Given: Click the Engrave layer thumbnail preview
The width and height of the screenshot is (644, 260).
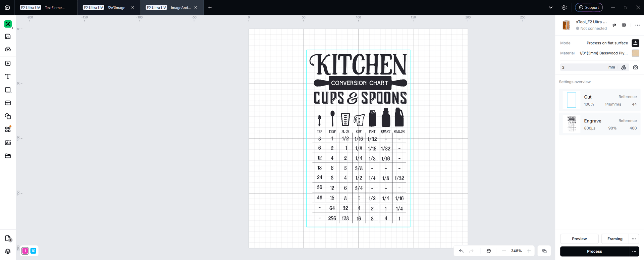Looking at the screenshot, I should tap(572, 124).
